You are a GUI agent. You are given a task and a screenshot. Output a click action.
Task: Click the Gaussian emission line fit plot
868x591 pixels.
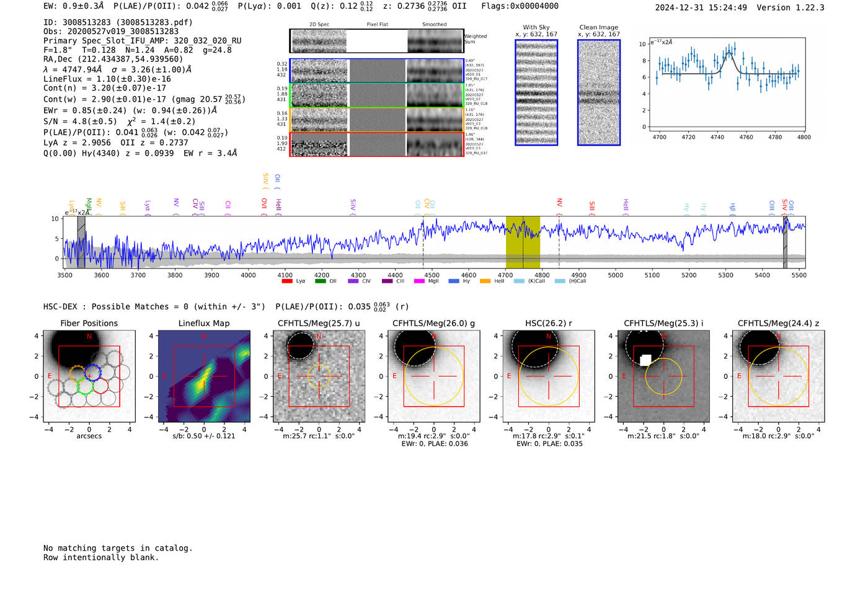pyautogui.click(x=727, y=84)
